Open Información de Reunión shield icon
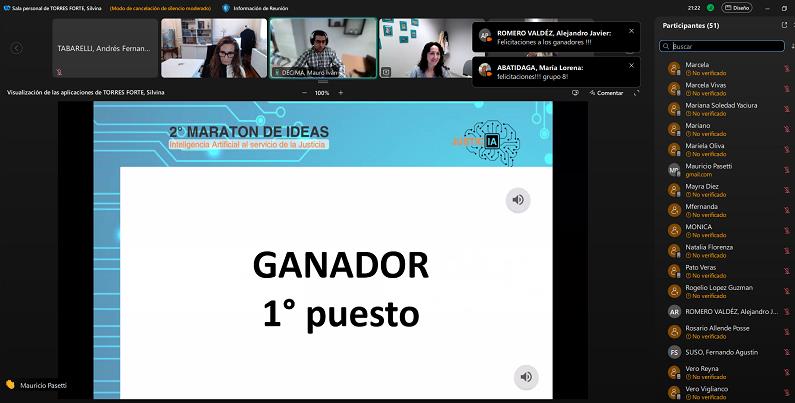This screenshot has width=795, height=403. click(226, 8)
